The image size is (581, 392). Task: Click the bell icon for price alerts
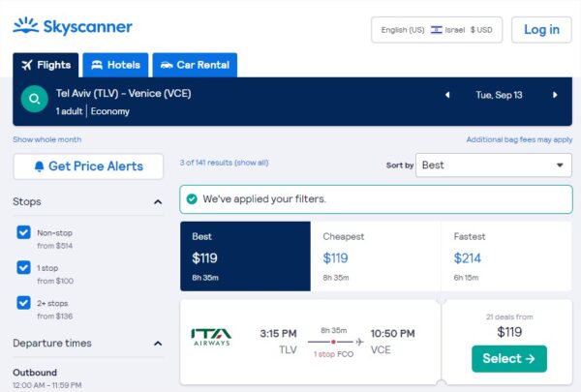tap(39, 166)
